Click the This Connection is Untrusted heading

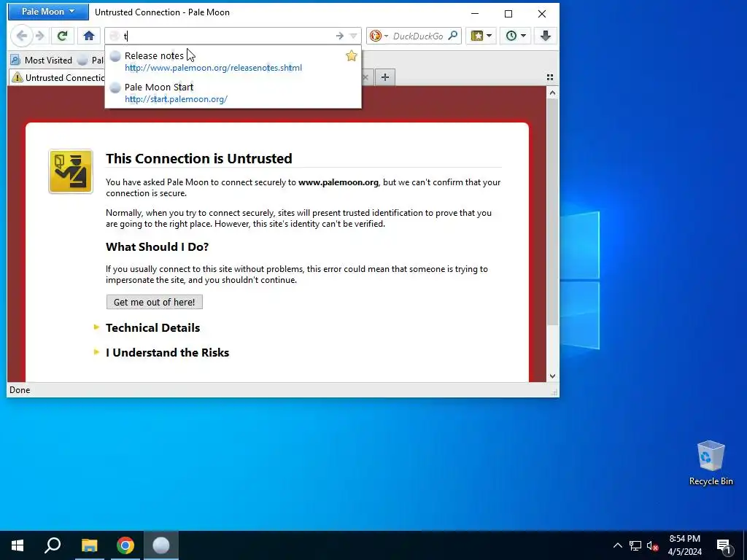coord(198,158)
